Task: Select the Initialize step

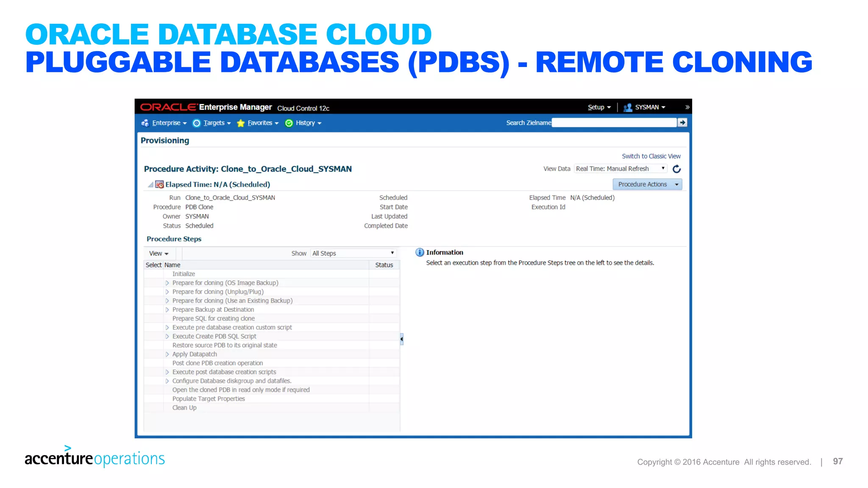Action: [184, 274]
